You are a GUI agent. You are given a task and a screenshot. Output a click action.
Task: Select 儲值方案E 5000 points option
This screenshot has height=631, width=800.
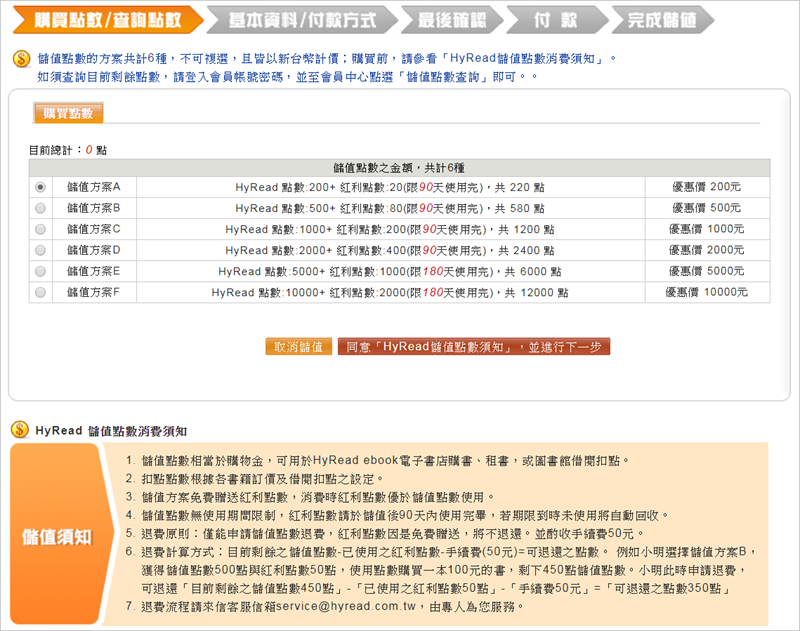[x=40, y=271]
